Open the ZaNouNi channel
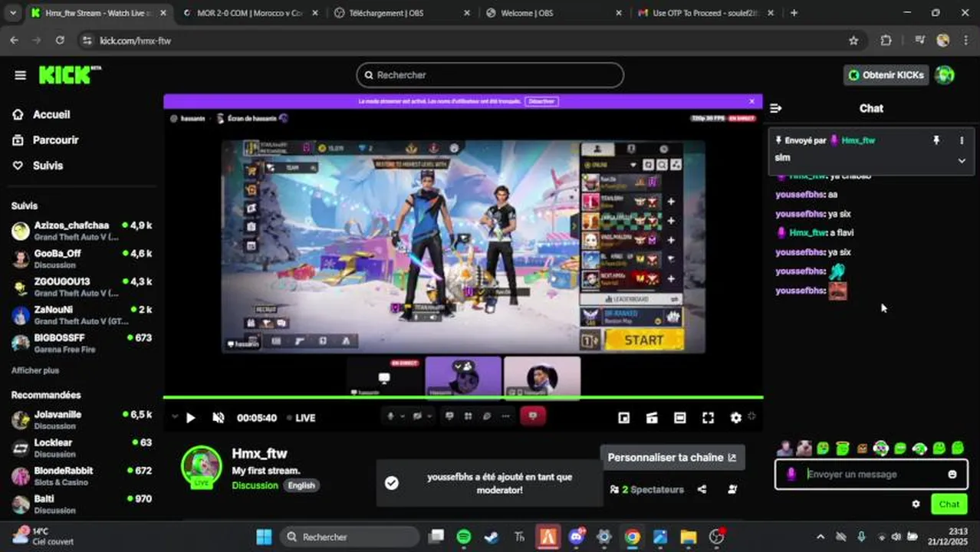The image size is (980, 552). pyautogui.click(x=82, y=314)
